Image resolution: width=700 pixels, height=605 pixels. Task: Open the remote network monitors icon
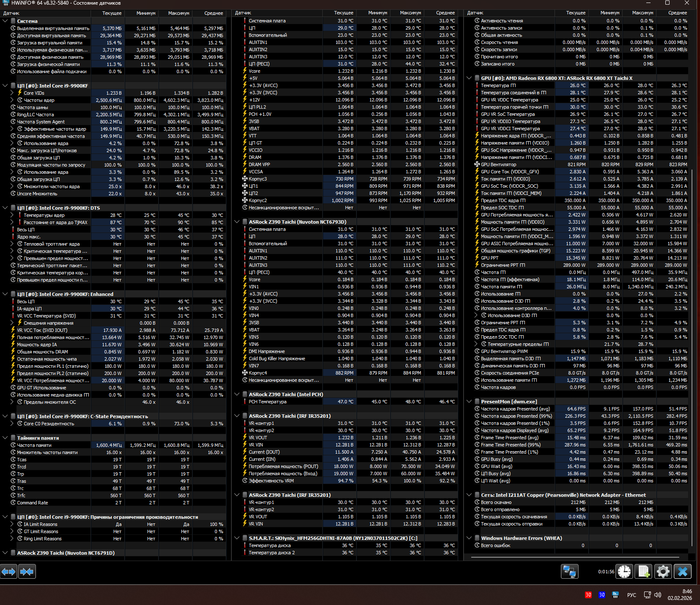[x=569, y=572]
